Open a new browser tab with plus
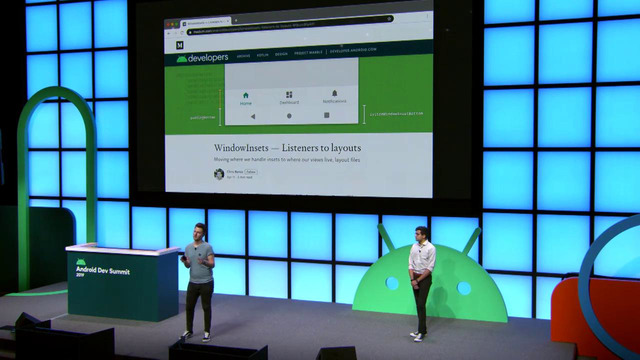This screenshot has height=360, width=640. 236,20
